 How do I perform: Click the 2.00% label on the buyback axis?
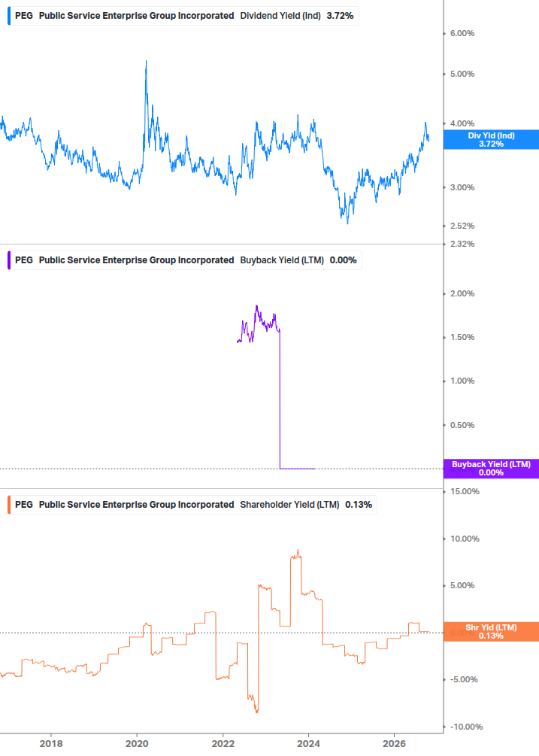coord(462,293)
